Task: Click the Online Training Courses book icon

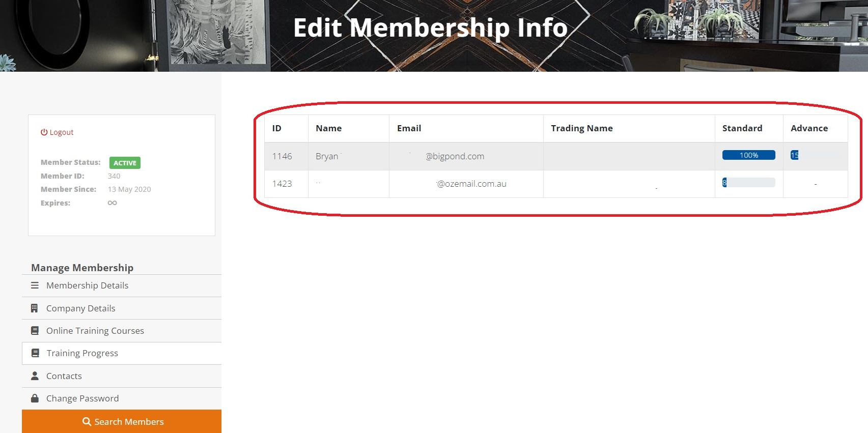Action: 35,331
